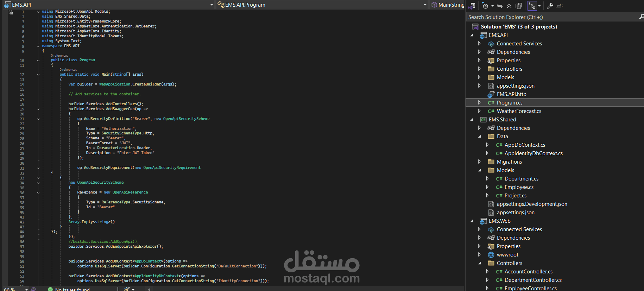Collapse the namespace EMS.API code block
Viewport: 644px width, 291px height.
click(x=38, y=46)
